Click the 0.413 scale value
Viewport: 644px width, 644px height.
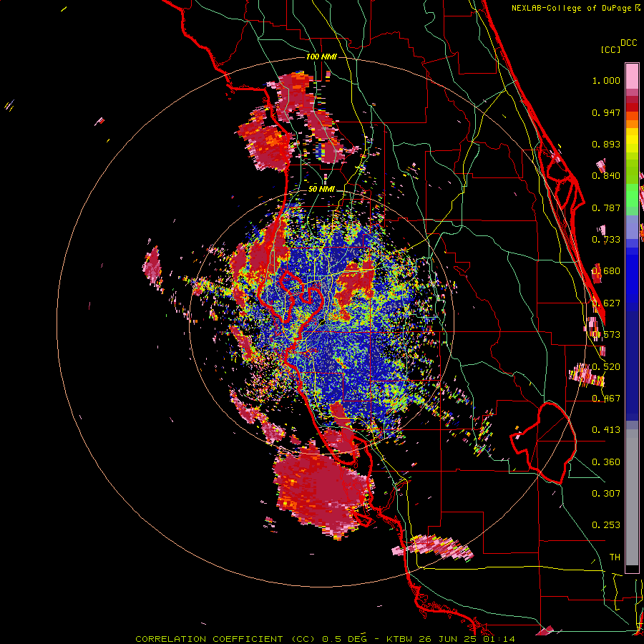[x=606, y=430]
